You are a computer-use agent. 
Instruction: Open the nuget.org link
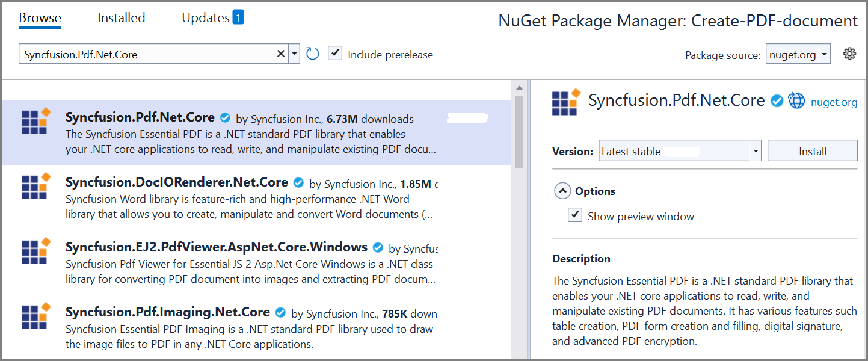[x=834, y=102]
